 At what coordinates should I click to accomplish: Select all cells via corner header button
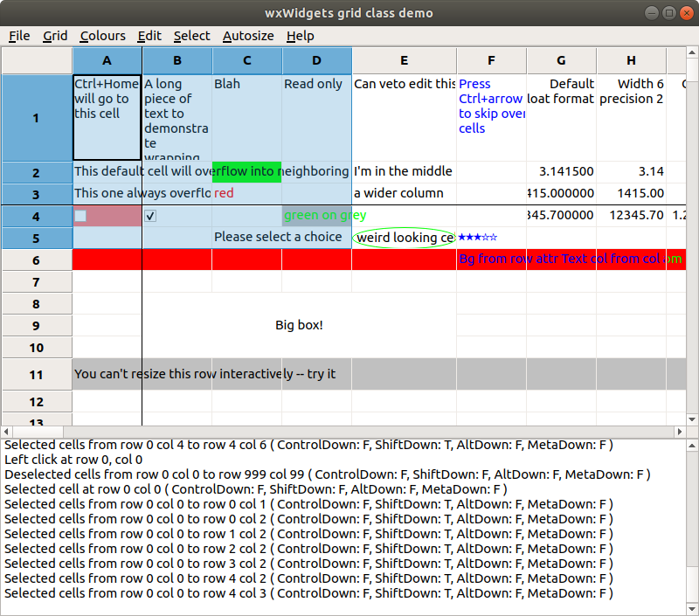coord(37,60)
